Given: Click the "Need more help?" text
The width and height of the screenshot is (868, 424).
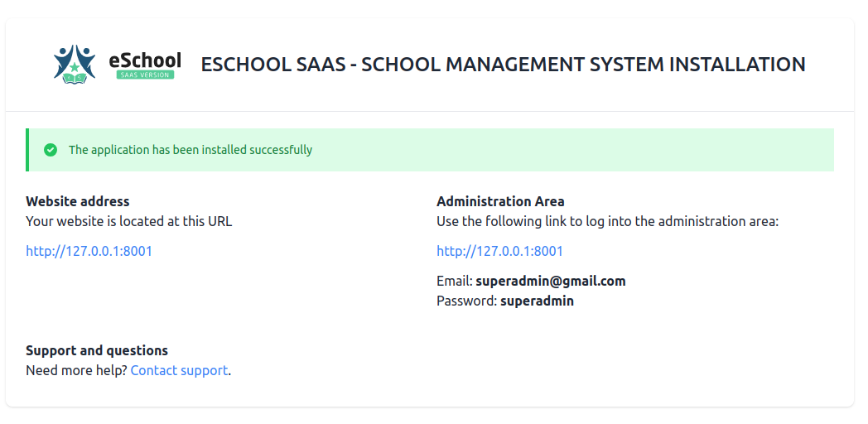Looking at the screenshot, I should click(76, 370).
